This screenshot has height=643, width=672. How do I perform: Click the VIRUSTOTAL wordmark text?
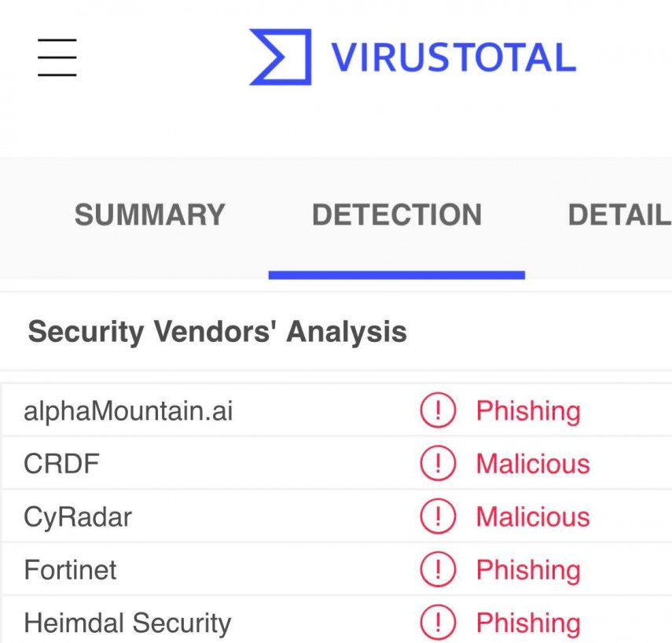454,57
